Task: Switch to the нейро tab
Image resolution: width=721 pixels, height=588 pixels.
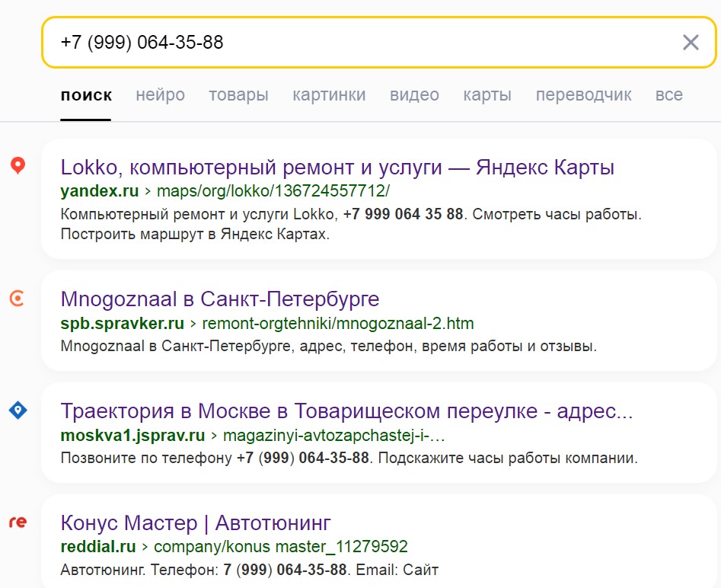Action: coord(160,94)
